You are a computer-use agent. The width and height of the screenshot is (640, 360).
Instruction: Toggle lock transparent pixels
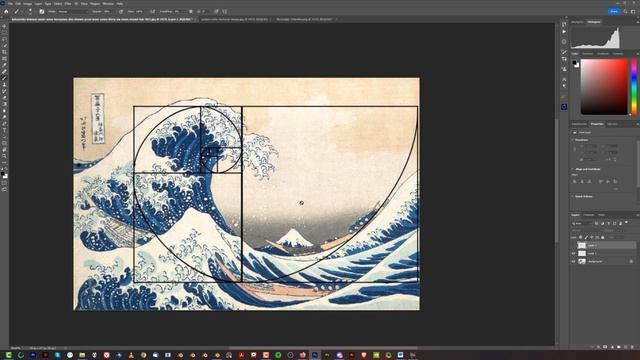click(x=580, y=238)
